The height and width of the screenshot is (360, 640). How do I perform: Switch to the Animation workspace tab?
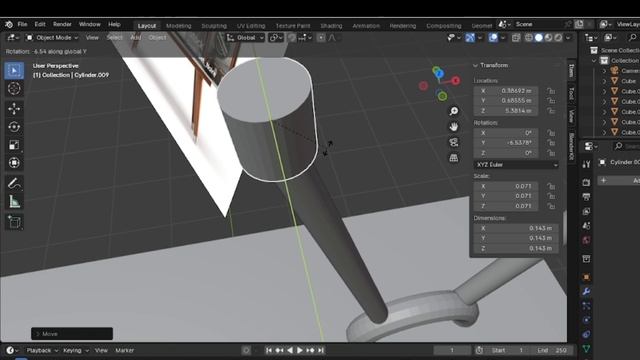click(366, 26)
